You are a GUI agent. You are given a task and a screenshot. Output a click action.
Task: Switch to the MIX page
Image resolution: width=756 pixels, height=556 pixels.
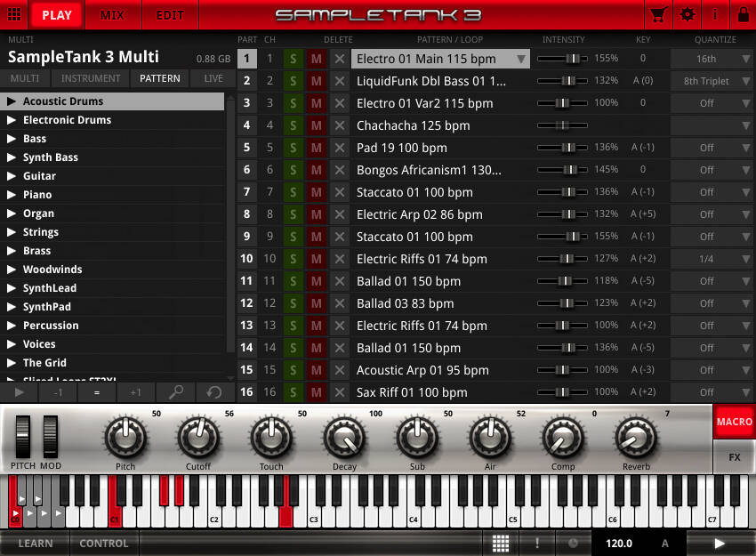[x=113, y=15]
